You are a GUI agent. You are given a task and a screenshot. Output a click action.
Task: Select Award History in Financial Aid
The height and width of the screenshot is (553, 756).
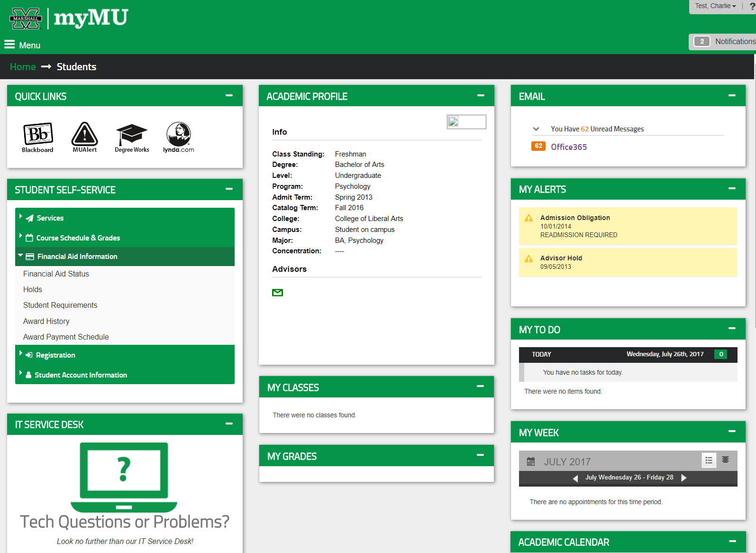46,321
